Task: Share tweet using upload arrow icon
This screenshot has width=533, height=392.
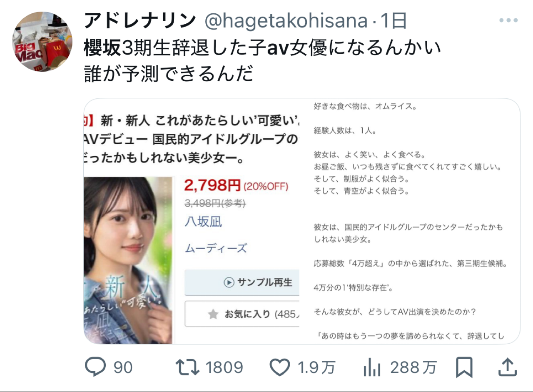Action: (x=508, y=367)
